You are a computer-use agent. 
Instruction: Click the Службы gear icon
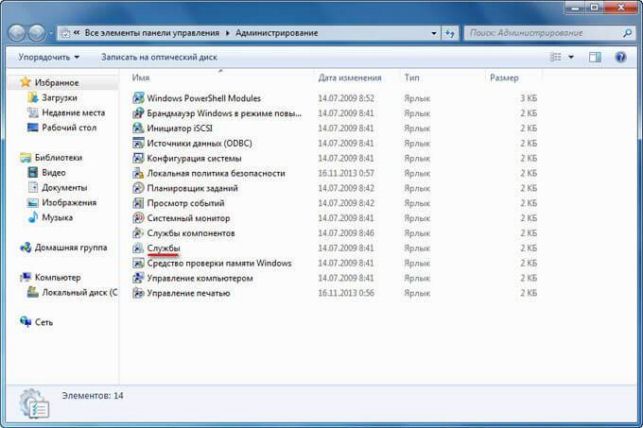(x=138, y=248)
